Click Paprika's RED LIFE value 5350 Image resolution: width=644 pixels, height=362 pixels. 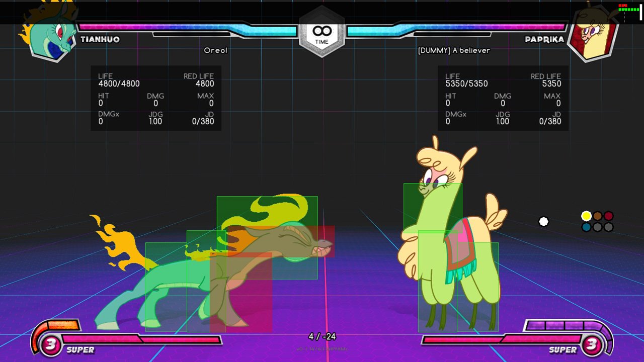[x=551, y=84]
